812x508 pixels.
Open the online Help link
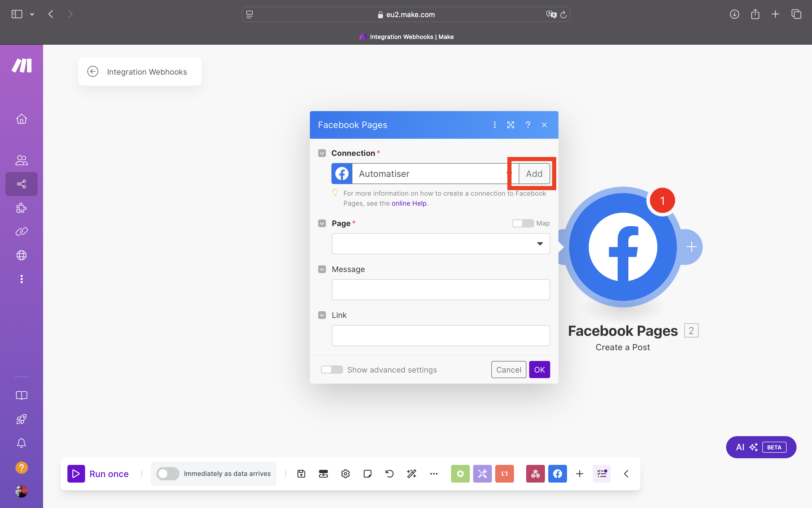(x=409, y=203)
